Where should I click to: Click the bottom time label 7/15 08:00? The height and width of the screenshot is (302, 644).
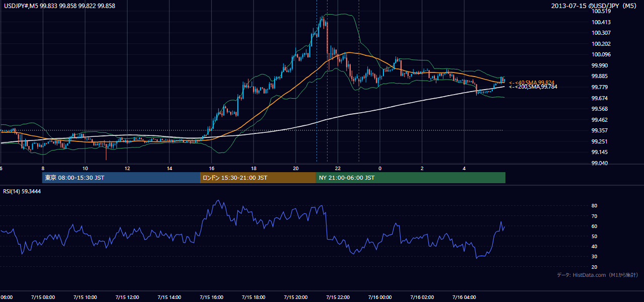coord(42,297)
